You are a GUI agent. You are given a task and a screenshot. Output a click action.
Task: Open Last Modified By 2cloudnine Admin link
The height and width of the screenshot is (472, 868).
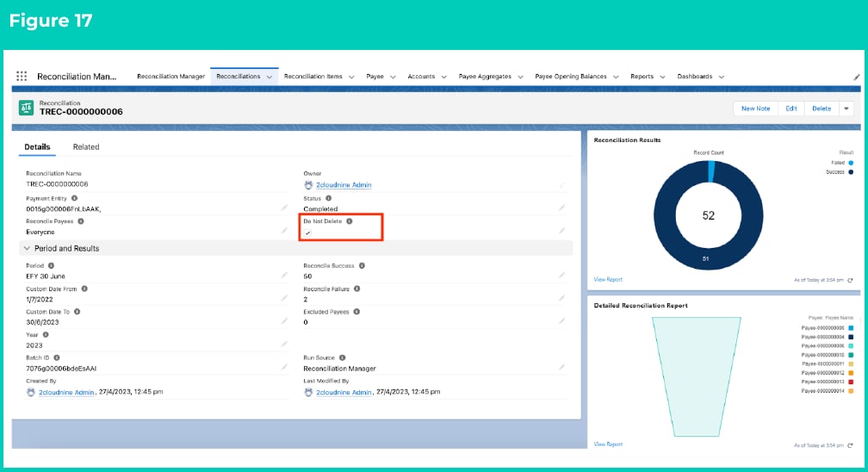pyautogui.click(x=344, y=392)
